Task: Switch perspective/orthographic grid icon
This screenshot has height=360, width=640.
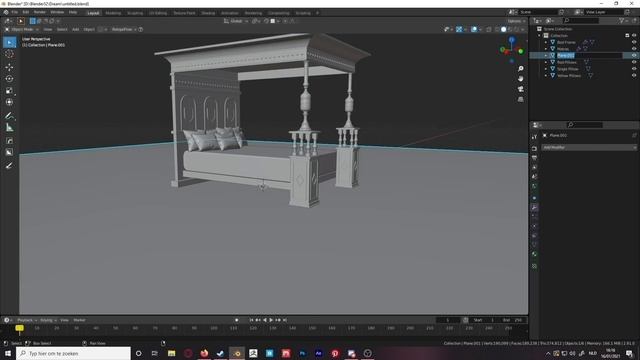Action: [x=520, y=99]
